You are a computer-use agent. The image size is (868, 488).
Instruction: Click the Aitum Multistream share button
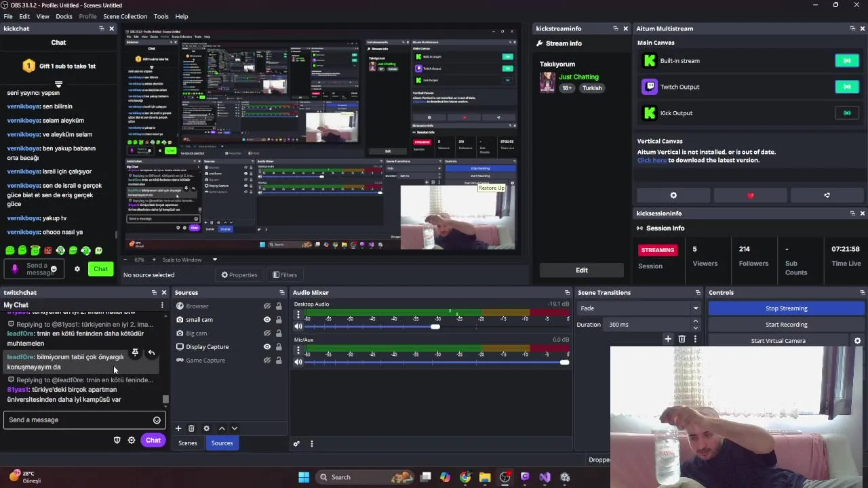[827, 195]
